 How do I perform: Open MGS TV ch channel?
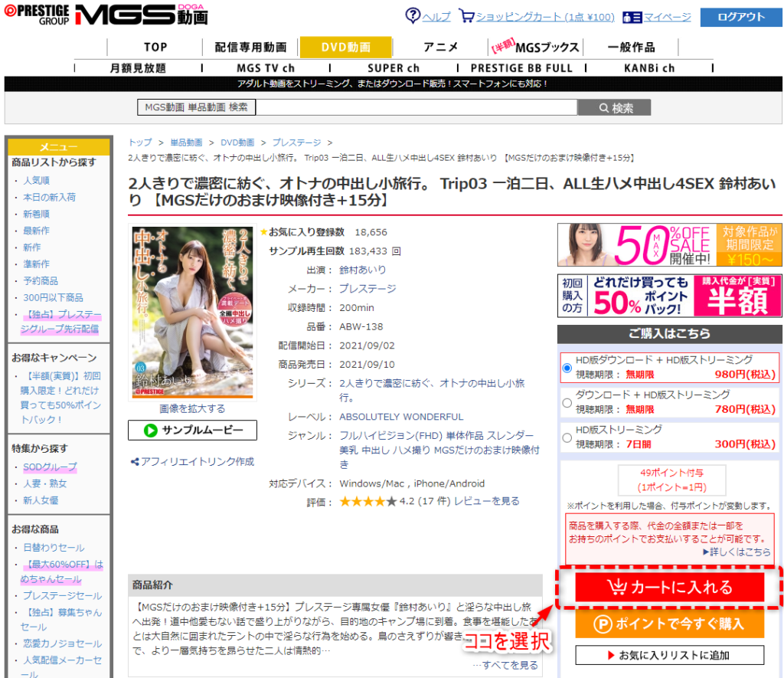[x=266, y=68]
